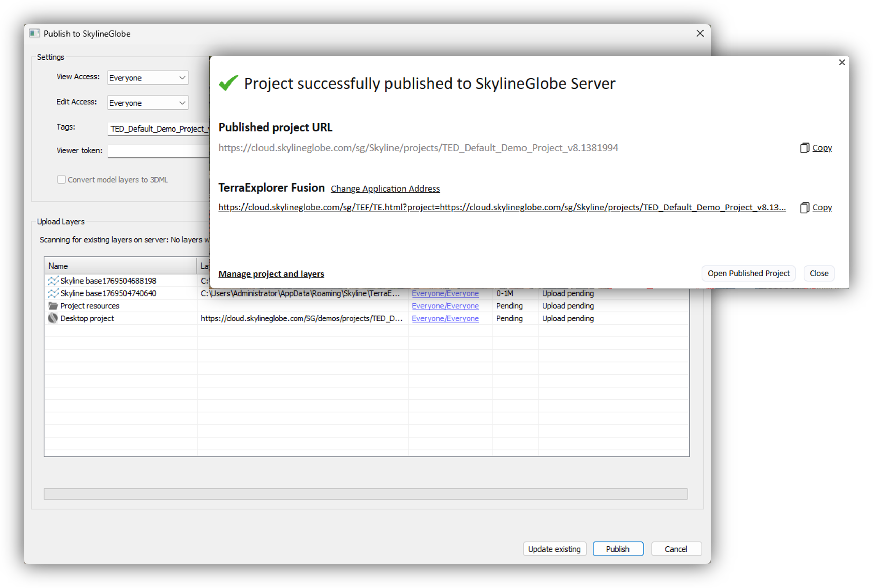The height and width of the screenshot is (588, 873).
Task: Open the Edit Access dropdown
Action: coord(147,103)
